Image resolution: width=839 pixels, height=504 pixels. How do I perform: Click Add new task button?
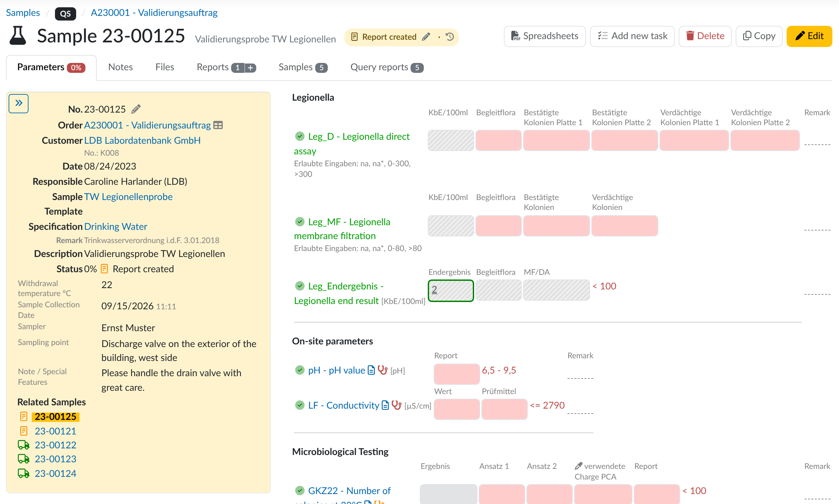click(x=632, y=36)
